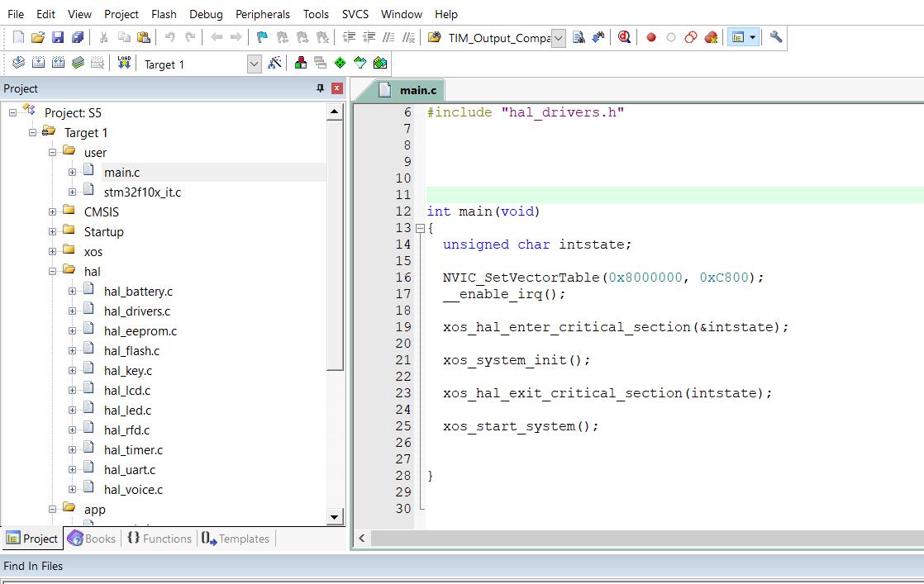Collapse the user folder

click(52, 152)
